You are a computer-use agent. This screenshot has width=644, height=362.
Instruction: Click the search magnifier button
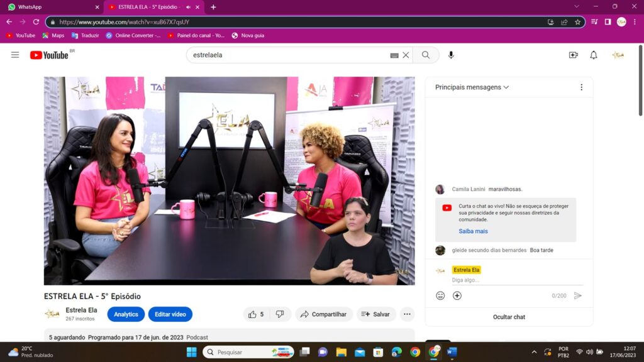click(426, 55)
